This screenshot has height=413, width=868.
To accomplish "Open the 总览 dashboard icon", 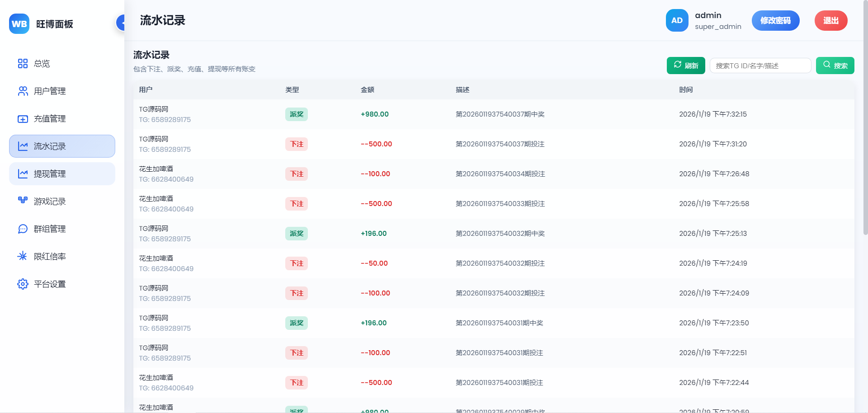I will 23,64.
